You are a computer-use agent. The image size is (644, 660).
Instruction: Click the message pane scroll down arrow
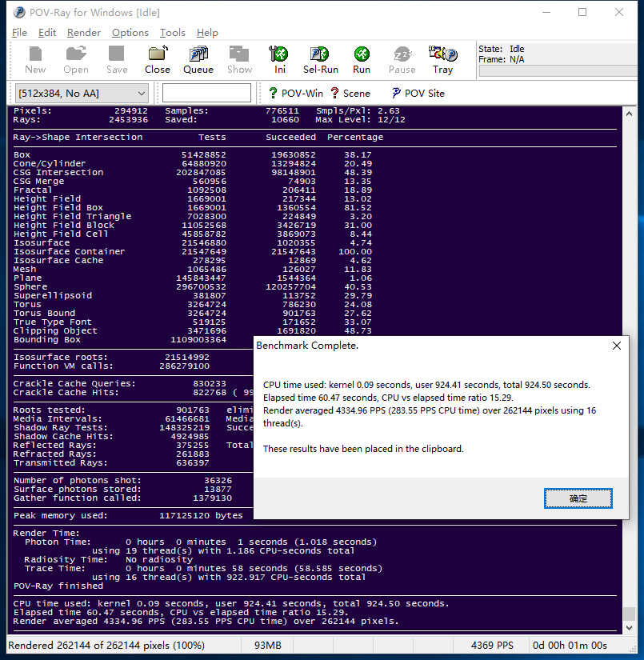(629, 627)
